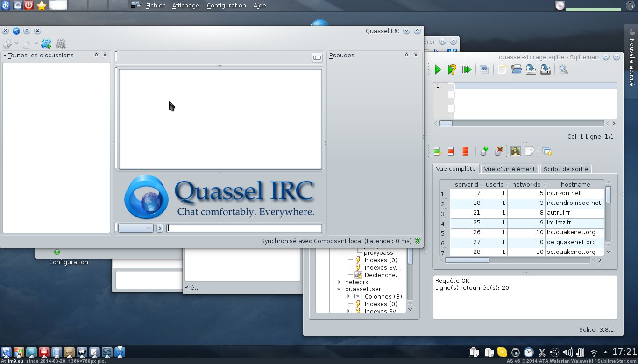
Task: Click the USB device notifier tray icon
Action: pos(555,352)
